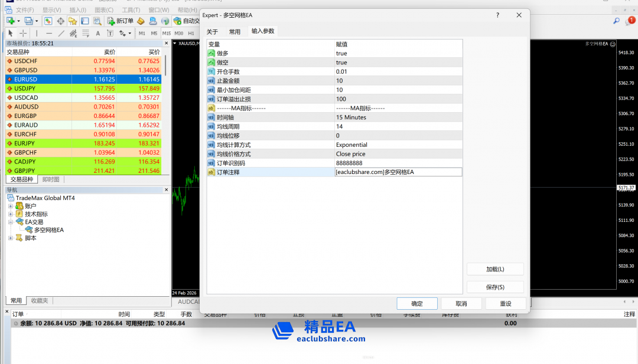
Task: Click the 订单注释 text input field
Action: pyautogui.click(x=398, y=172)
